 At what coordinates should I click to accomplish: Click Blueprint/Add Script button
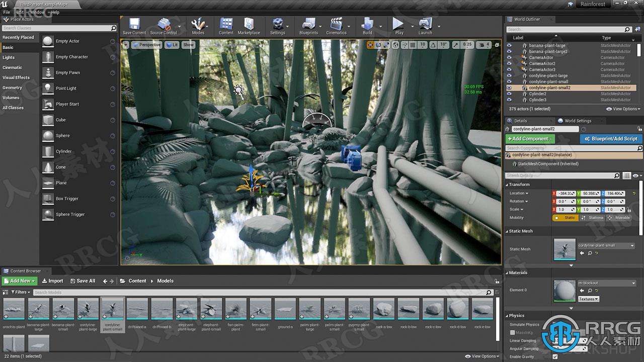pyautogui.click(x=611, y=139)
